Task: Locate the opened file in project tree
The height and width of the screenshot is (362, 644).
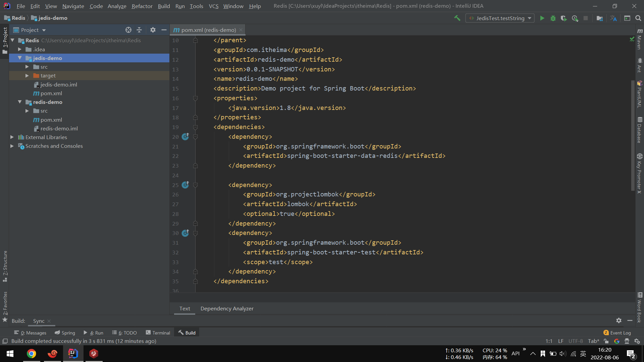Action: [128, 30]
